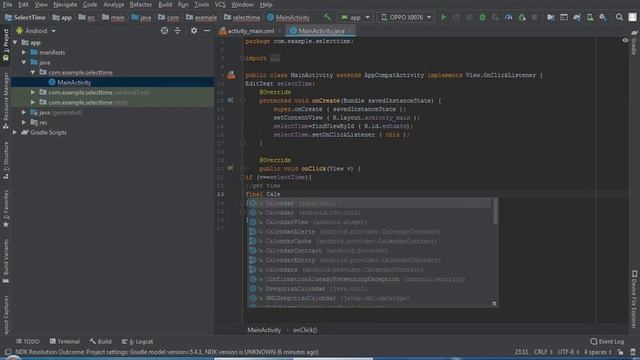
Task: Open the Logcat tool window button
Action: pos(138,341)
